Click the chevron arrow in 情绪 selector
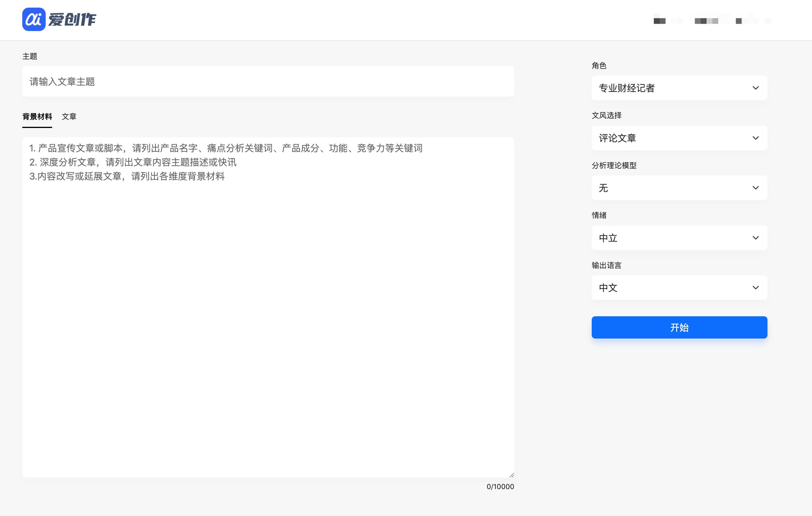The width and height of the screenshot is (812, 516). (755, 238)
